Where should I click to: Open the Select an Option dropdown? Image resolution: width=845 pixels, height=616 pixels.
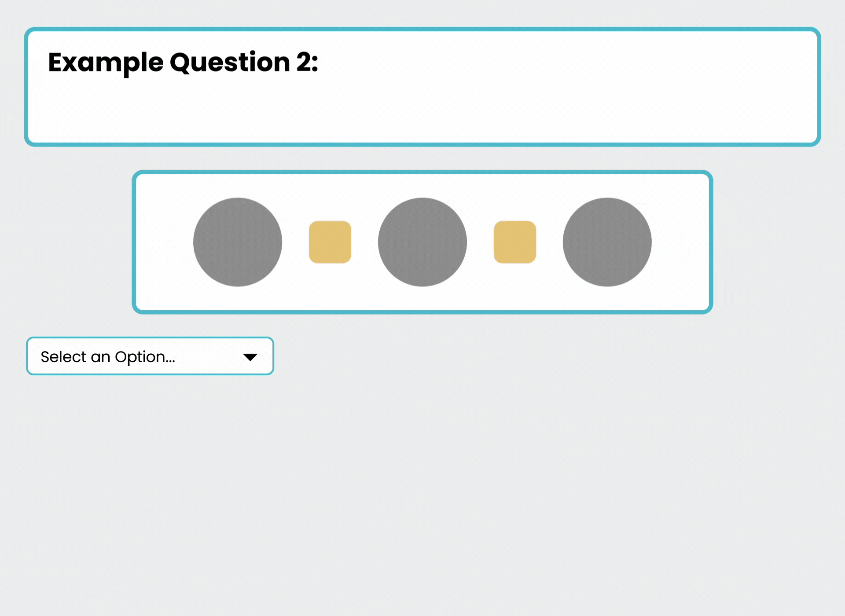pyautogui.click(x=150, y=356)
